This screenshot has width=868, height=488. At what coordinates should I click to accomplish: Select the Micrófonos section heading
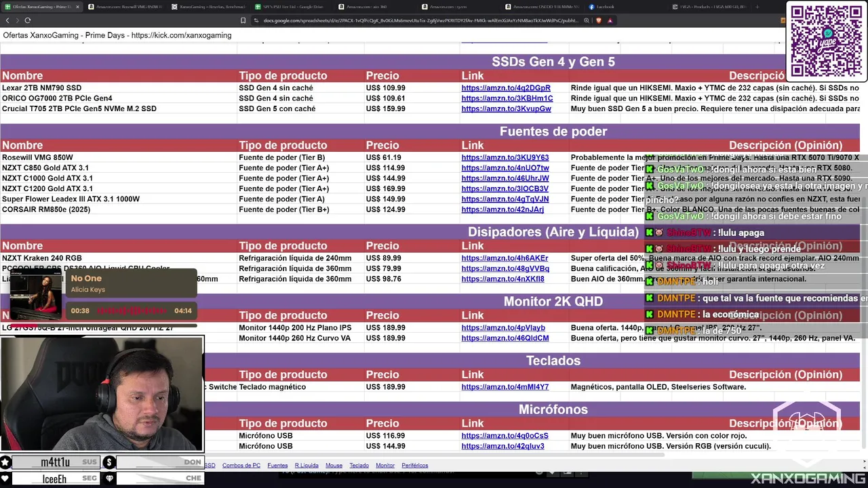pos(553,410)
